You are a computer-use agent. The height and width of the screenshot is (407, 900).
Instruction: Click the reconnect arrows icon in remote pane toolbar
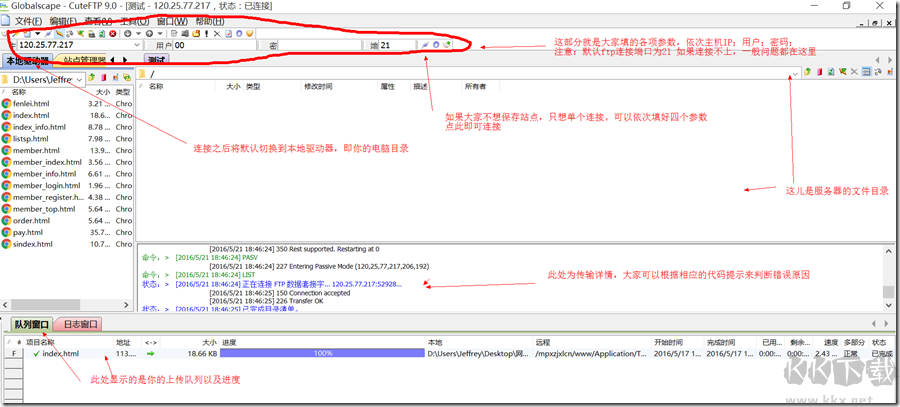pos(878,72)
